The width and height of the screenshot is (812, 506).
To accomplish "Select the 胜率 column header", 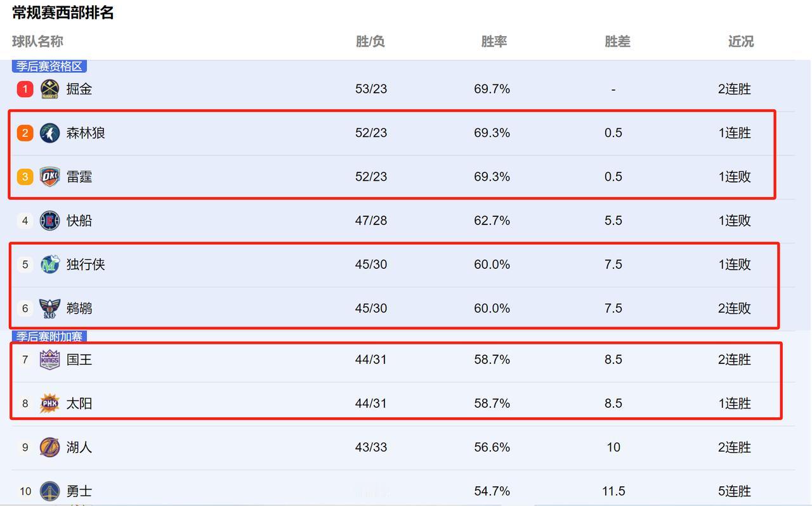I will click(494, 41).
